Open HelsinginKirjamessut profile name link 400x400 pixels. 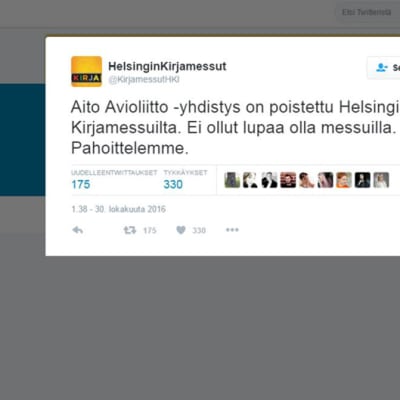click(167, 66)
